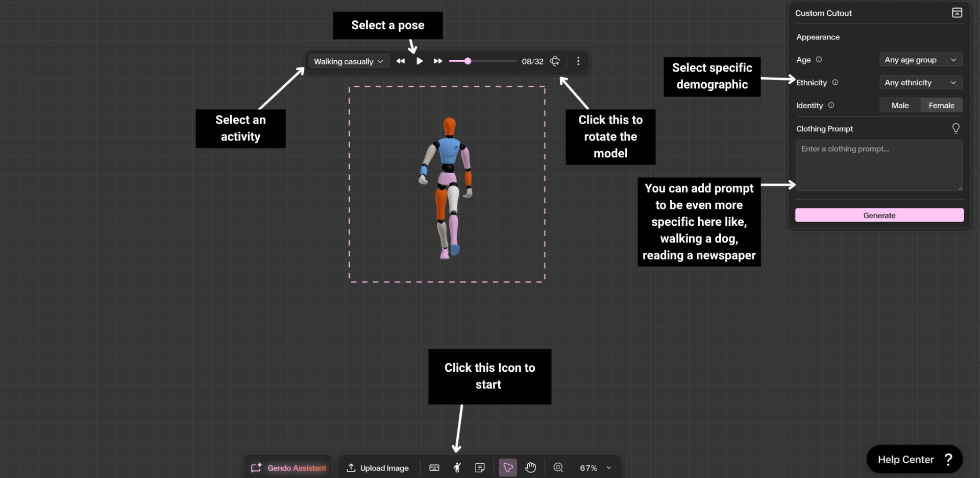Open the Any ethnicity dropdown
This screenshot has width=980, height=478.
921,82
